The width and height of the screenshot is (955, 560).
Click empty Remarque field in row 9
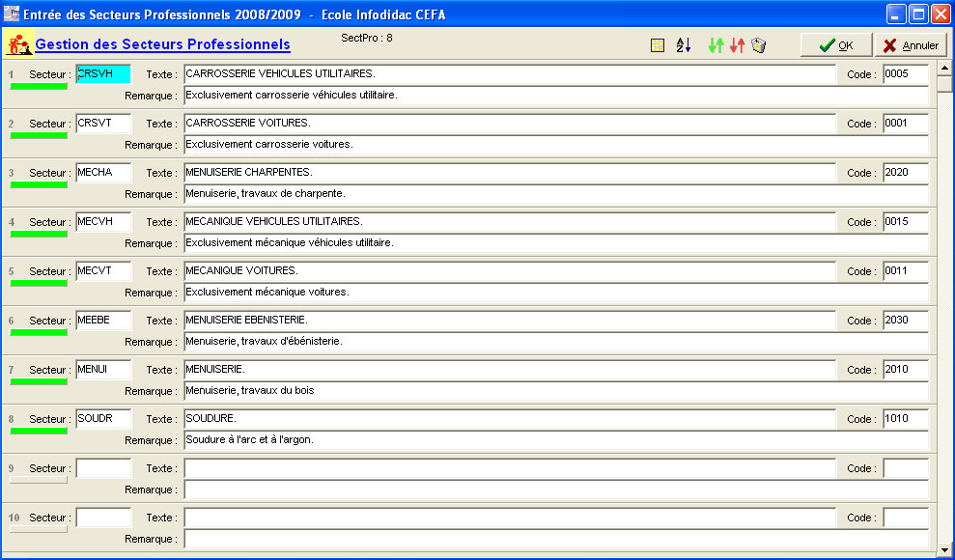pos(556,490)
